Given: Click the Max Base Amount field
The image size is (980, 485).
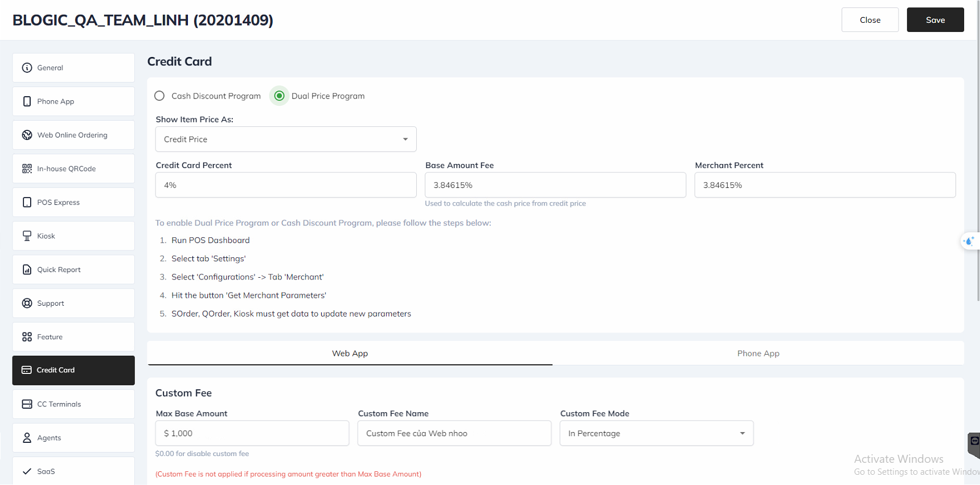Looking at the screenshot, I should click(x=252, y=433).
